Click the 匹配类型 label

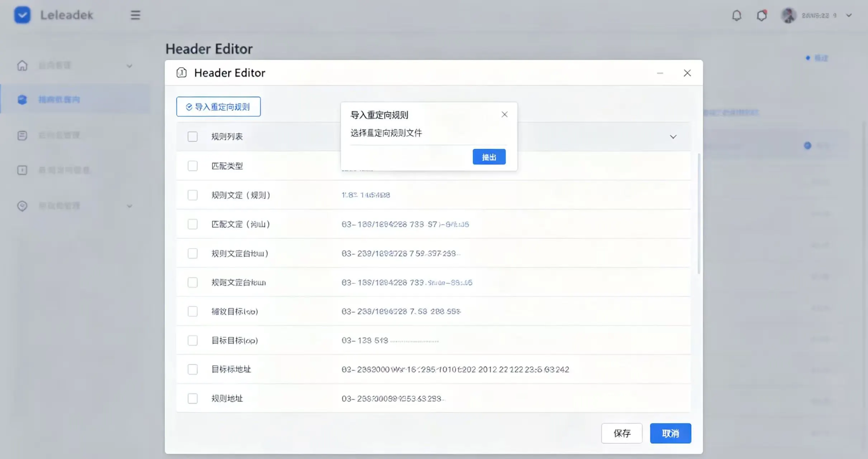(227, 166)
